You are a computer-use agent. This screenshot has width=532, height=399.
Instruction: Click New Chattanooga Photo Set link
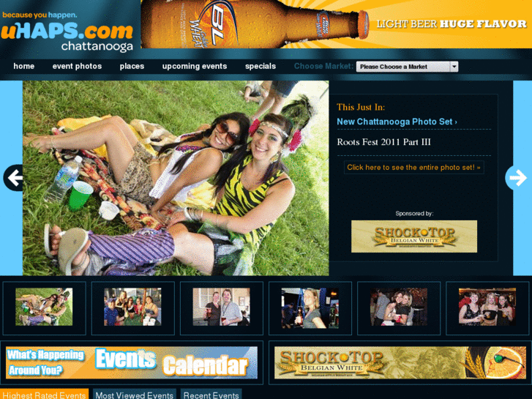pos(397,122)
